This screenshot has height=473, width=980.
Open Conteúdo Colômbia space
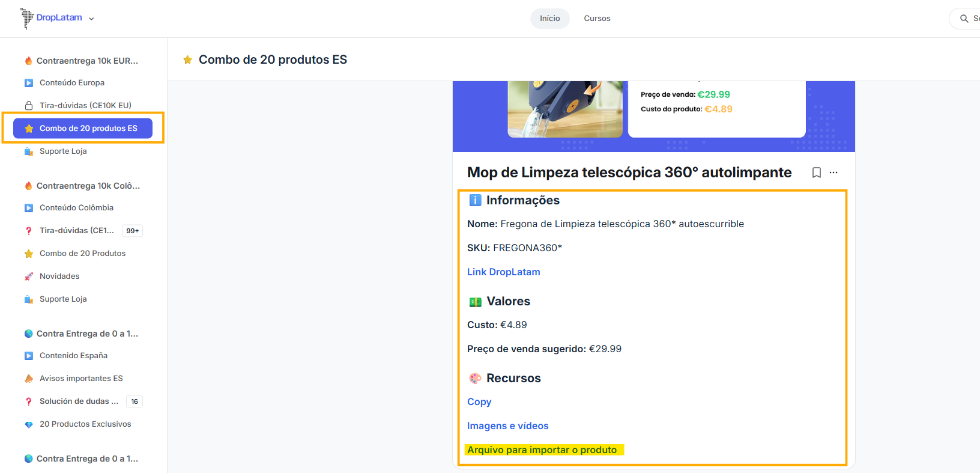(x=76, y=208)
